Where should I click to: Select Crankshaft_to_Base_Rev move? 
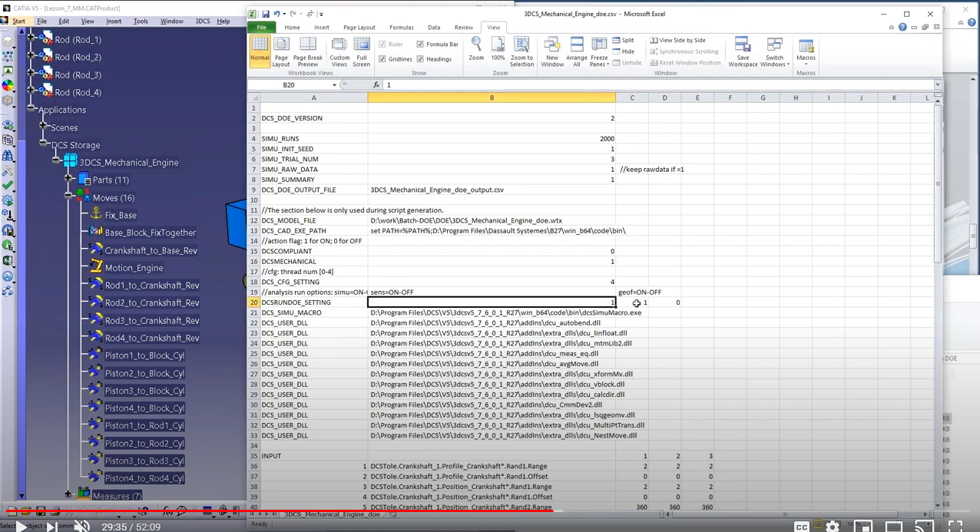(x=151, y=250)
